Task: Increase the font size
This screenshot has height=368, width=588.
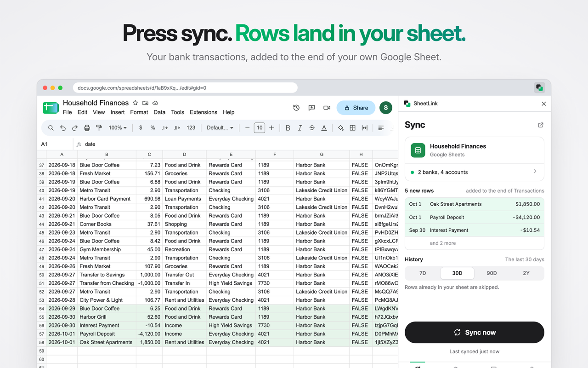Action: pyautogui.click(x=271, y=128)
